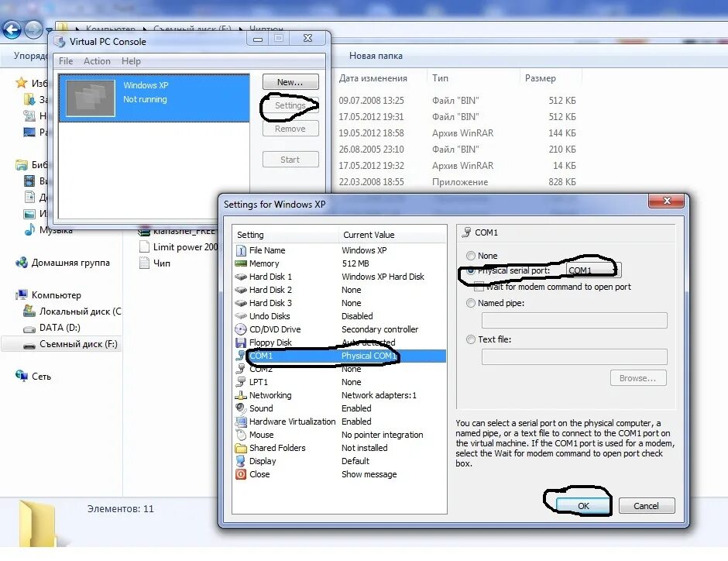Click the Hard Disk 2 icon

[x=241, y=290]
